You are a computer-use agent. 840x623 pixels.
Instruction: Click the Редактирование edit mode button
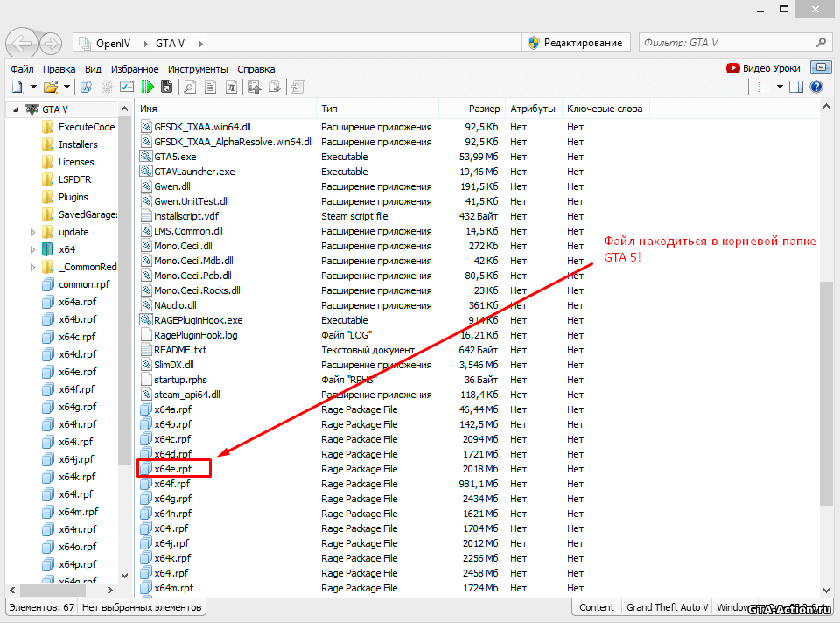click(x=576, y=43)
